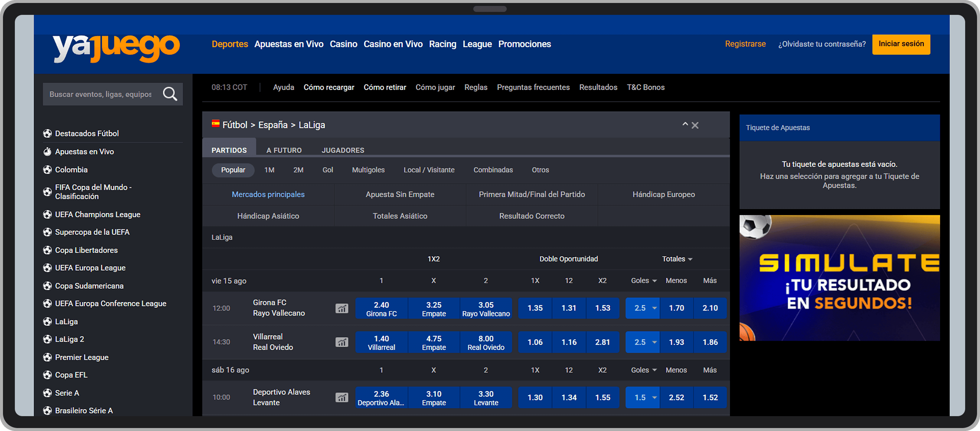This screenshot has width=980, height=431.
Task: Close the LaLiga panel with X
Action: 695,125
